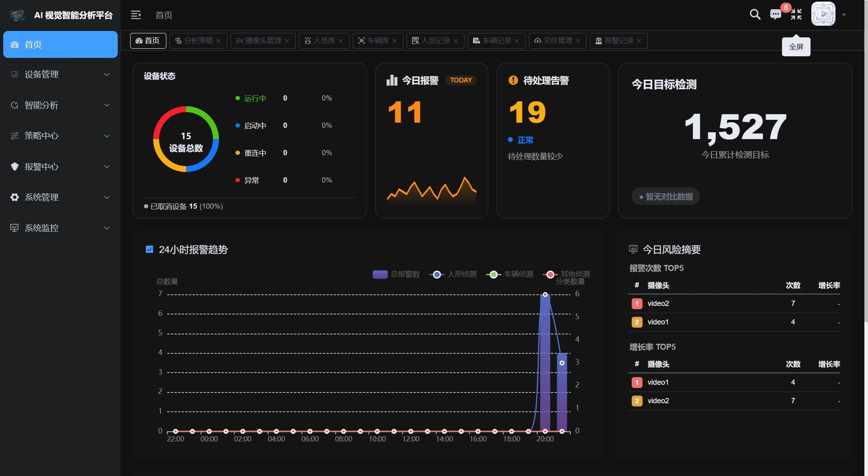Click the 待处理告警 warning icon
Viewport: 868px width, 476px height.
tap(513, 80)
